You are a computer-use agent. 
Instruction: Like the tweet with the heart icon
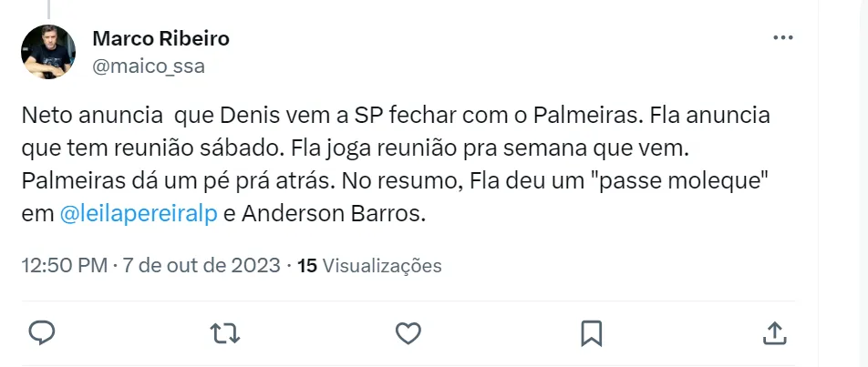pos(409,331)
